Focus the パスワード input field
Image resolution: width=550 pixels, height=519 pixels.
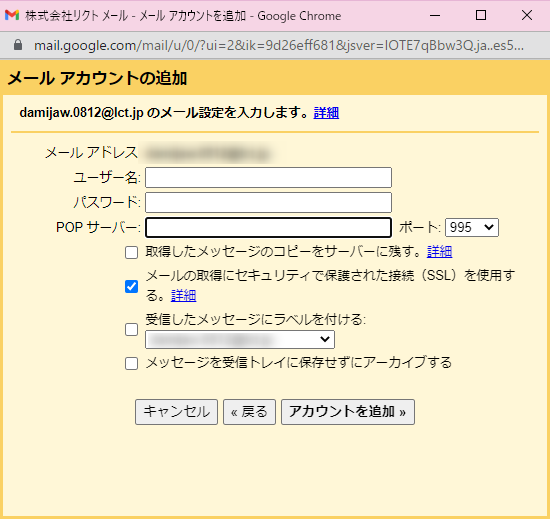point(268,202)
